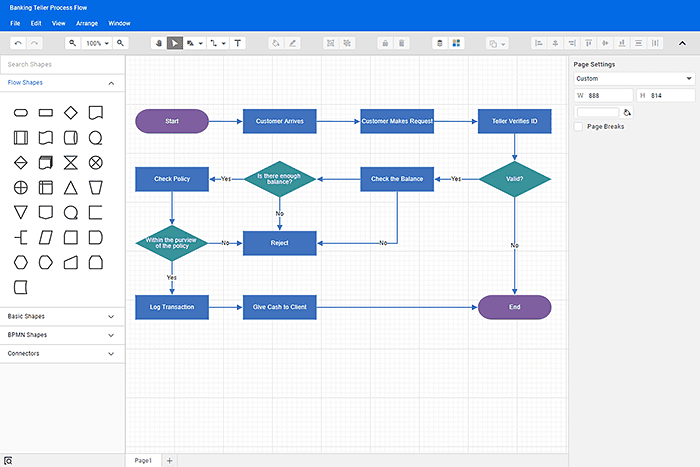Expand the BPMN Shapes section
The height and width of the screenshot is (467, 700).
(x=62, y=335)
